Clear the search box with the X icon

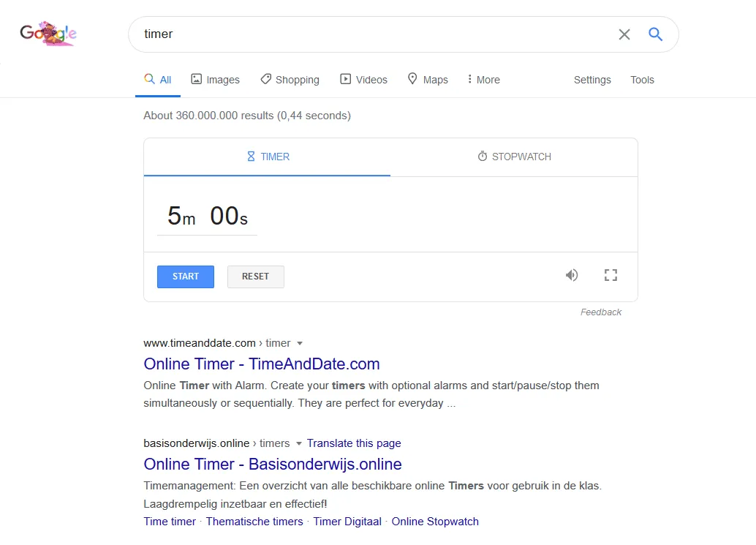point(624,34)
